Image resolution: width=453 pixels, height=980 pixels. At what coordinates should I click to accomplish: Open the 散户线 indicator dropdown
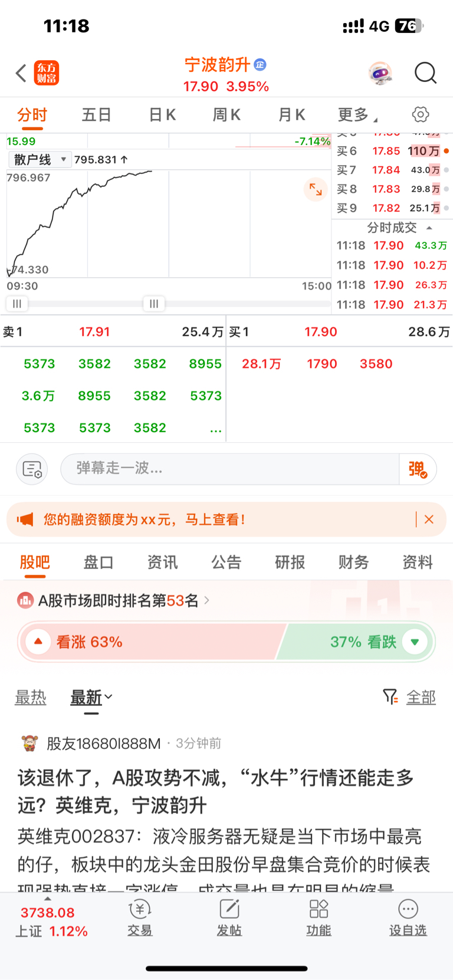(x=40, y=159)
